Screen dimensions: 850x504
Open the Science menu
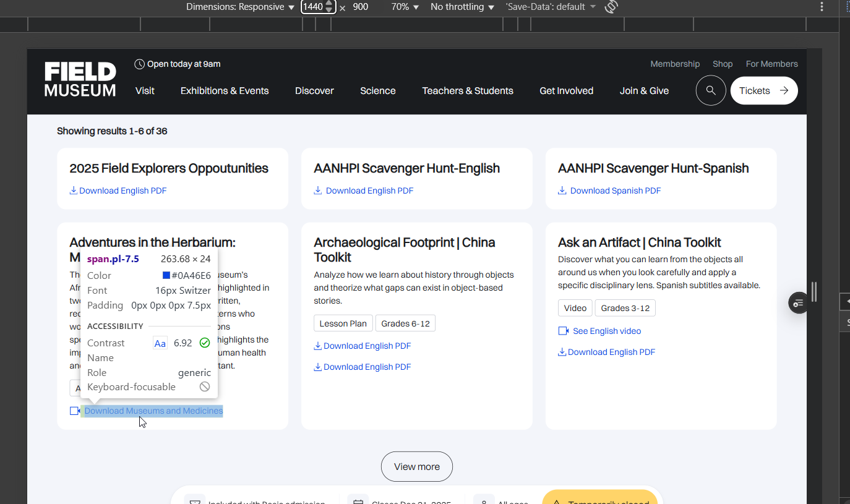pos(378,91)
